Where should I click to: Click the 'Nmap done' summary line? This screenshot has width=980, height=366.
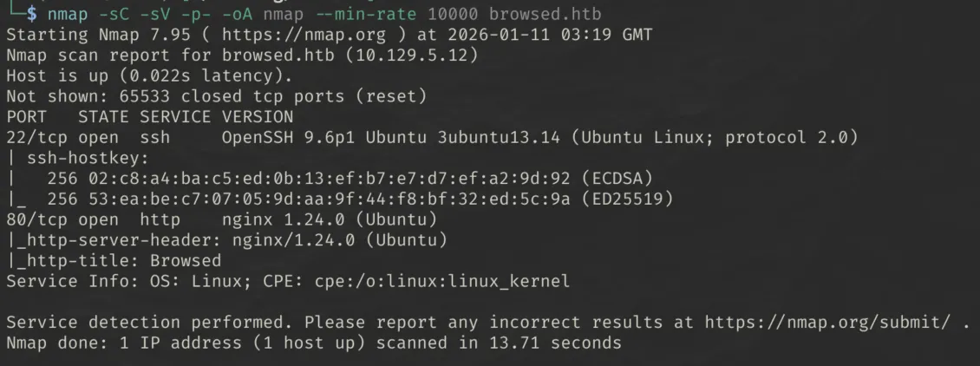(x=313, y=343)
